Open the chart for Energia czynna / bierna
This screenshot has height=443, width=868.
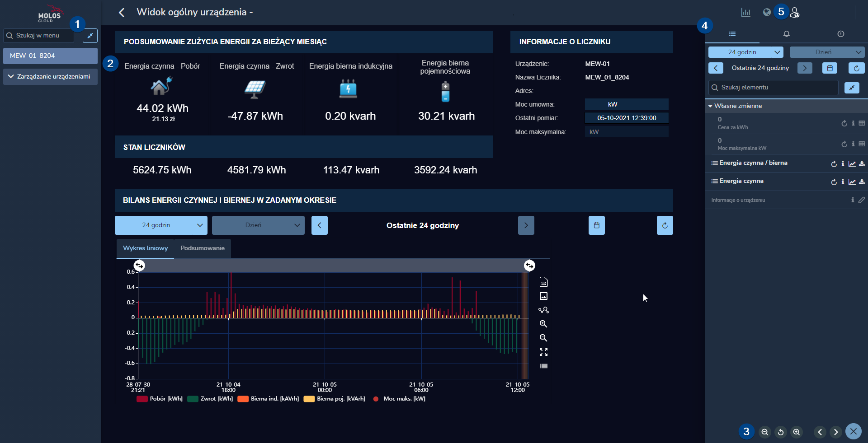(x=852, y=164)
